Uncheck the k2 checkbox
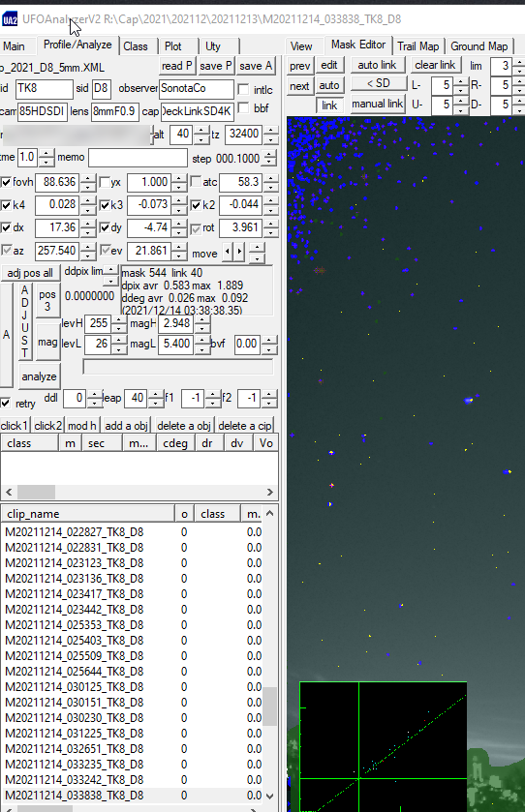The image size is (525, 812). tap(196, 205)
